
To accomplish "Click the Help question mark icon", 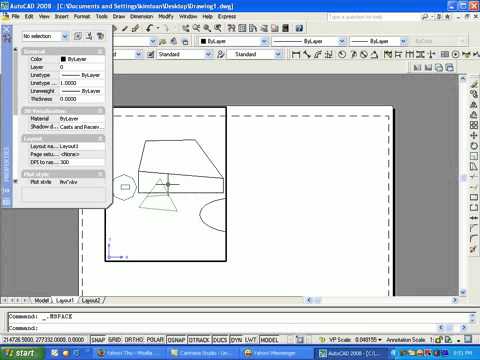I will [299, 28].
